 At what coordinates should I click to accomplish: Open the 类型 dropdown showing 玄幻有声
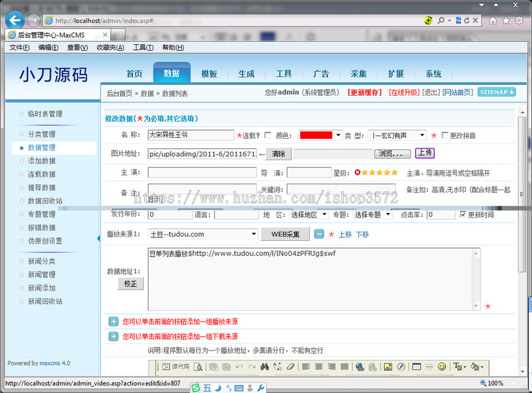397,135
